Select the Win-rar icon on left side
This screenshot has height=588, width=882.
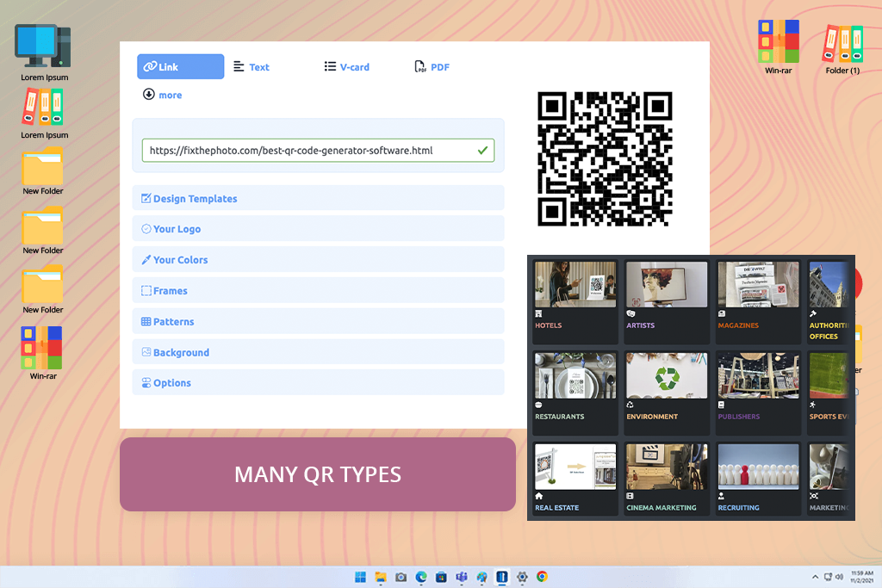(x=43, y=353)
